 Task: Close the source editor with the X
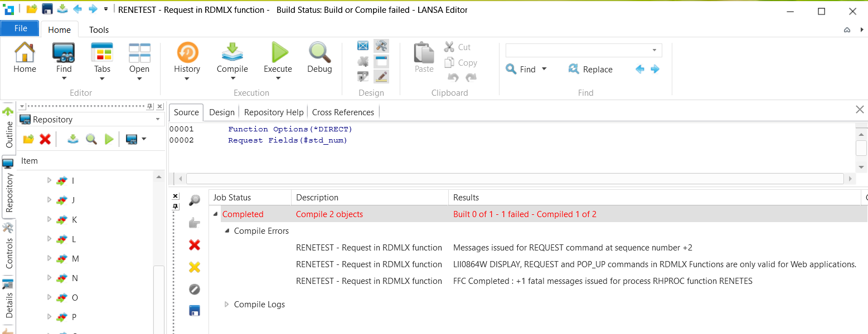860,110
